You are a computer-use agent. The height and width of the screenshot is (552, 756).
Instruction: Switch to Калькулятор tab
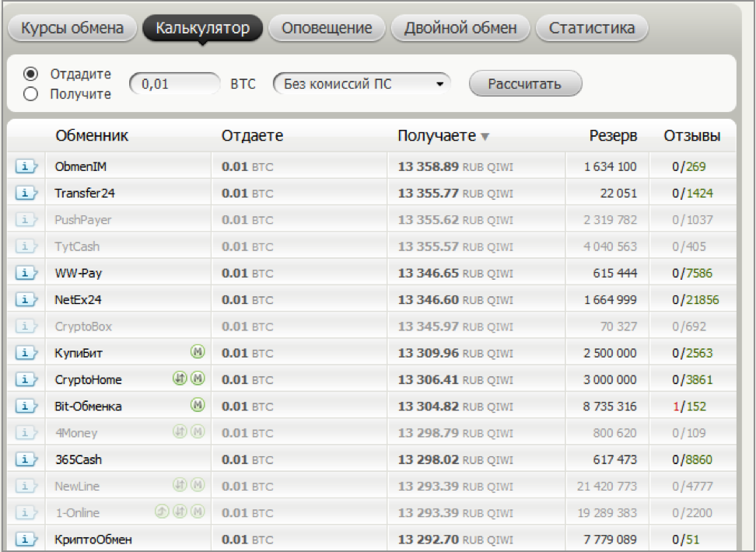tap(202, 28)
